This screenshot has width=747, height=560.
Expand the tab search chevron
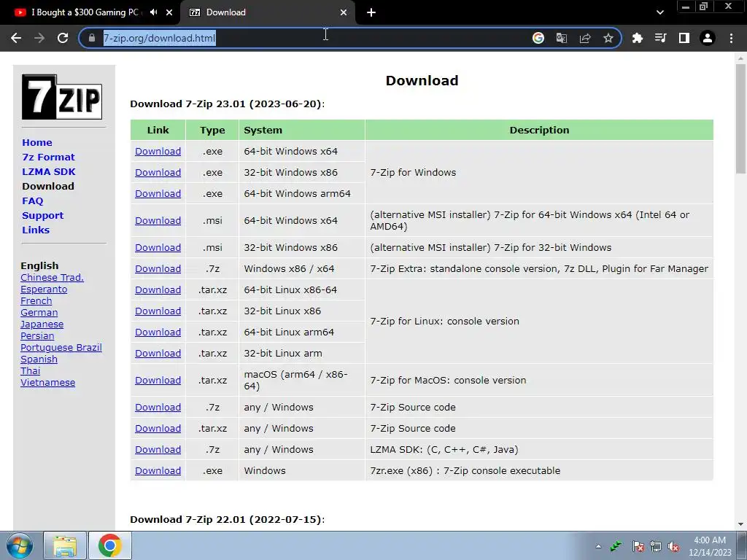[659, 12]
